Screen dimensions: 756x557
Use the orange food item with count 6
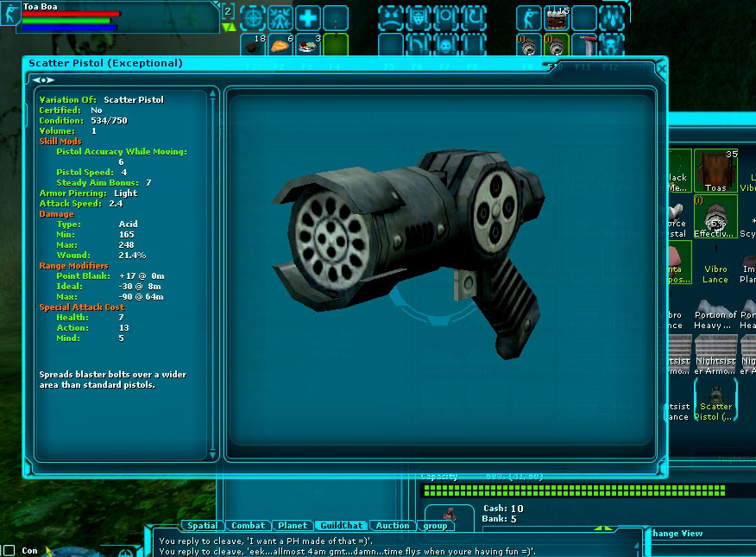click(280, 44)
